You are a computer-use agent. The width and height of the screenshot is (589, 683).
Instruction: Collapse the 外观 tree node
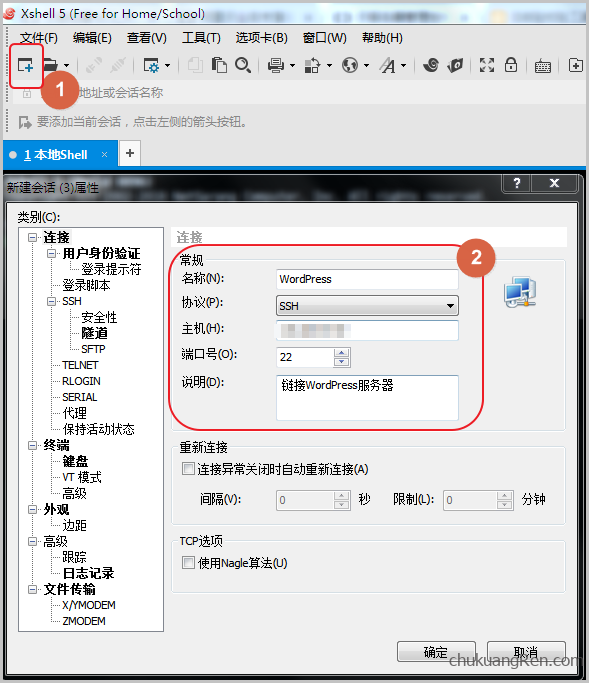[x=32, y=509]
